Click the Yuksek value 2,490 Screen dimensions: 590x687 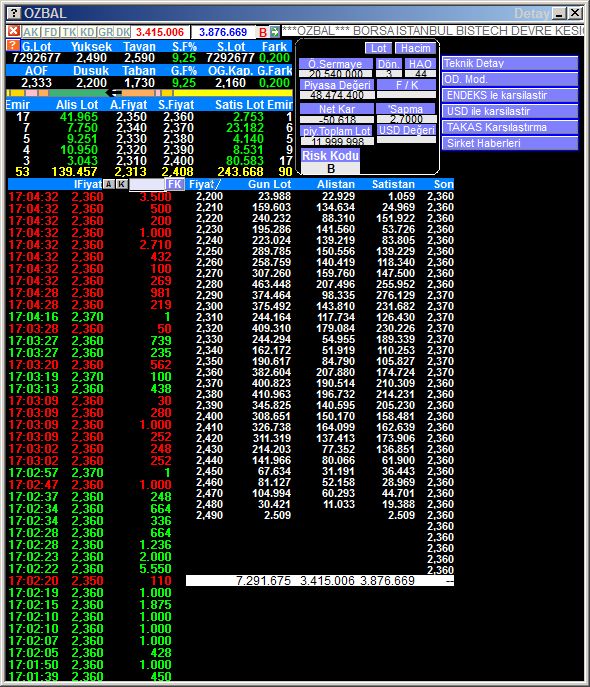[x=91, y=58]
